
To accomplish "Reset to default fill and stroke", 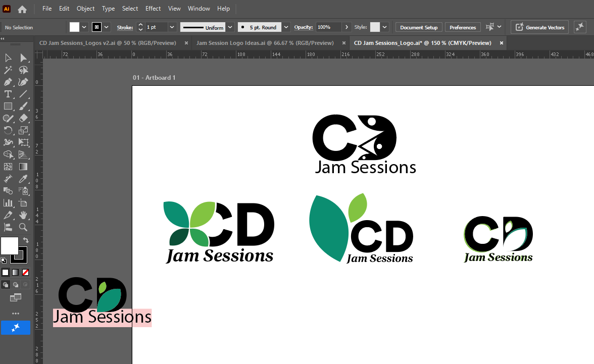I will [4, 260].
